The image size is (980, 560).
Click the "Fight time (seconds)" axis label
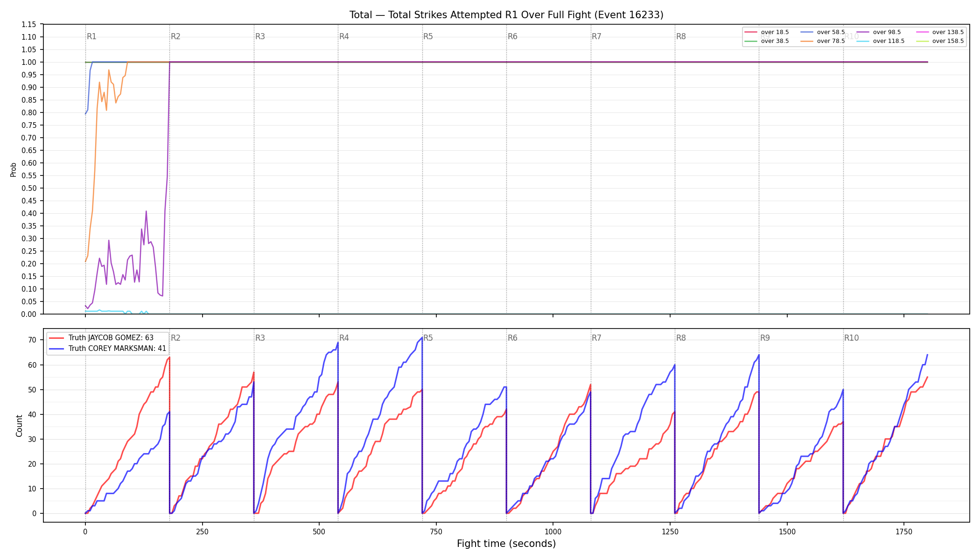[506, 544]
